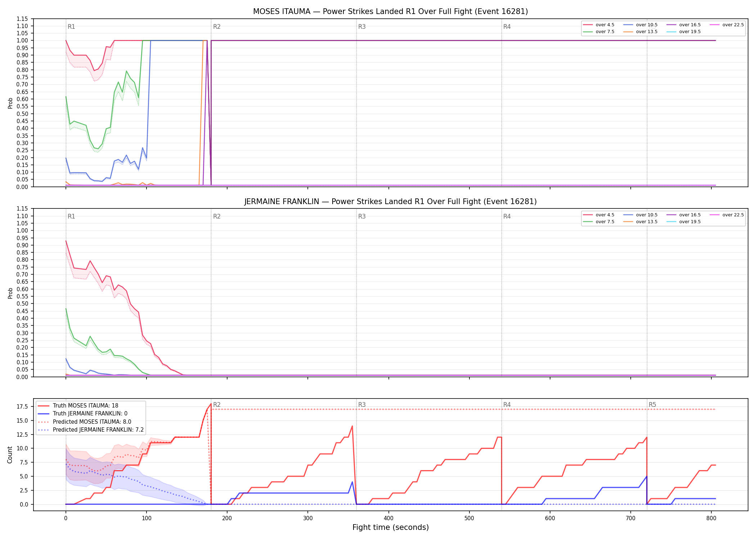
Task: Click the MOSES ITAUMA chart title
Action: point(390,12)
